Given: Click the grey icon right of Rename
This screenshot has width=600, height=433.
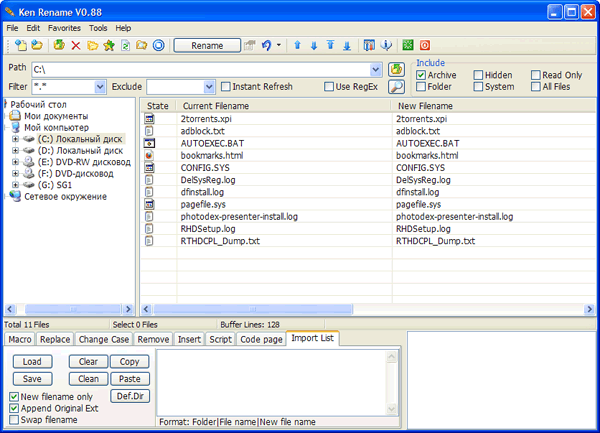Looking at the screenshot, I should [249, 46].
